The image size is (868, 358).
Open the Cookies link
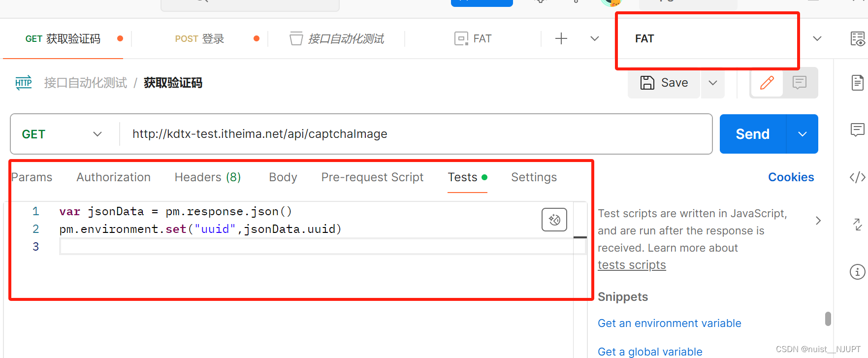tap(791, 177)
